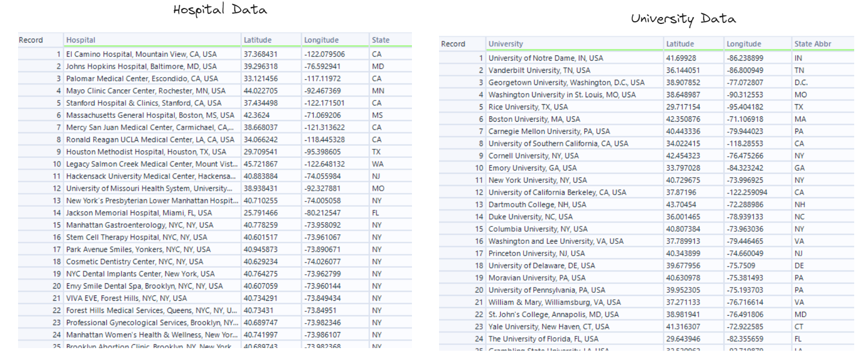Click the Hospital column header
This screenshot has width=868, height=364.
[x=81, y=40]
